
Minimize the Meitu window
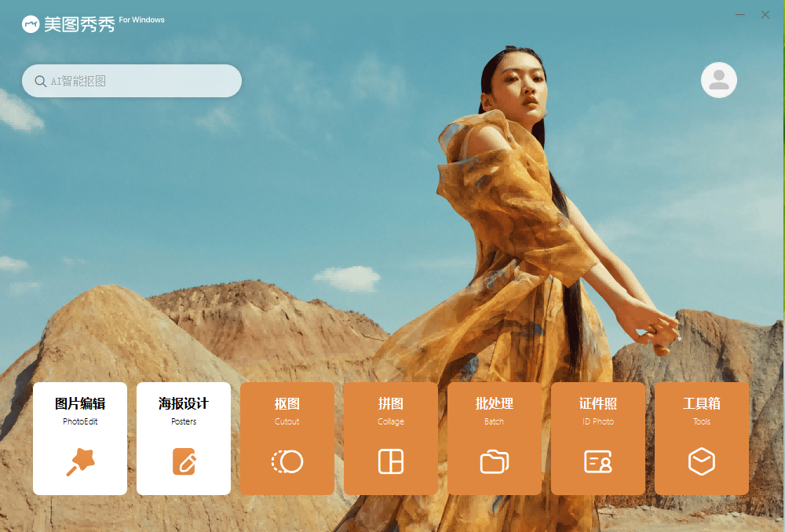[740, 15]
